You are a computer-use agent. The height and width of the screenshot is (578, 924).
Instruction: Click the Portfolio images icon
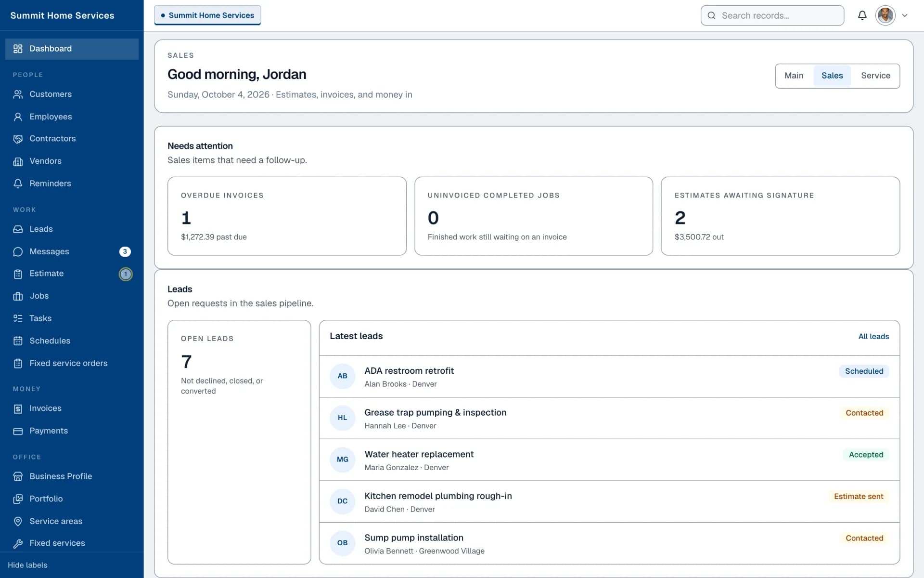pos(18,499)
